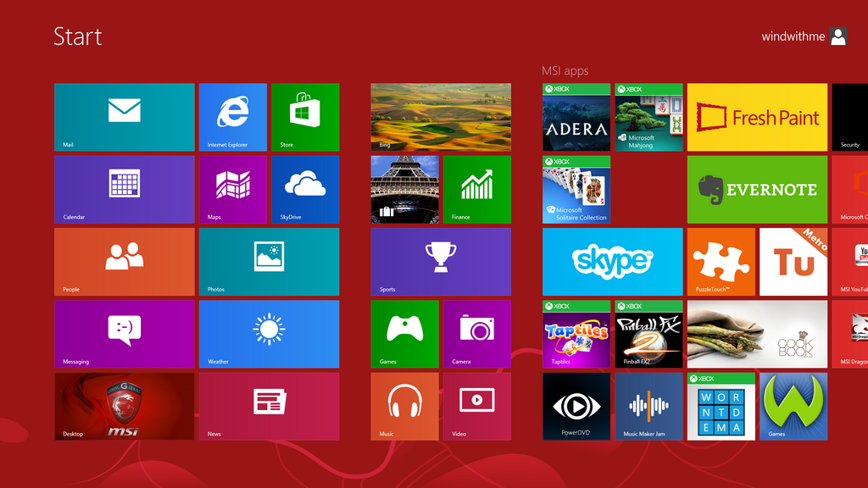Open the Sports trophy tile
This screenshot has width=868, height=488.
pos(441,263)
